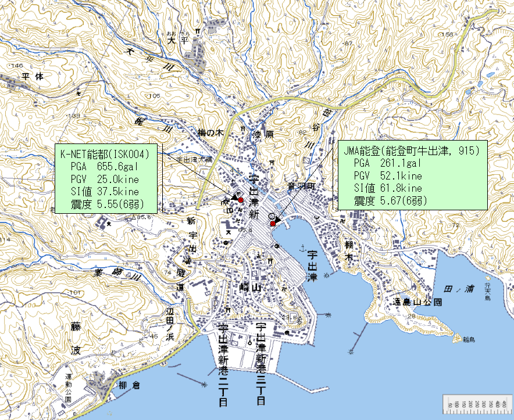Click the 遠島山公園 label
This screenshot has height=420, width=514.
(417, 302)
